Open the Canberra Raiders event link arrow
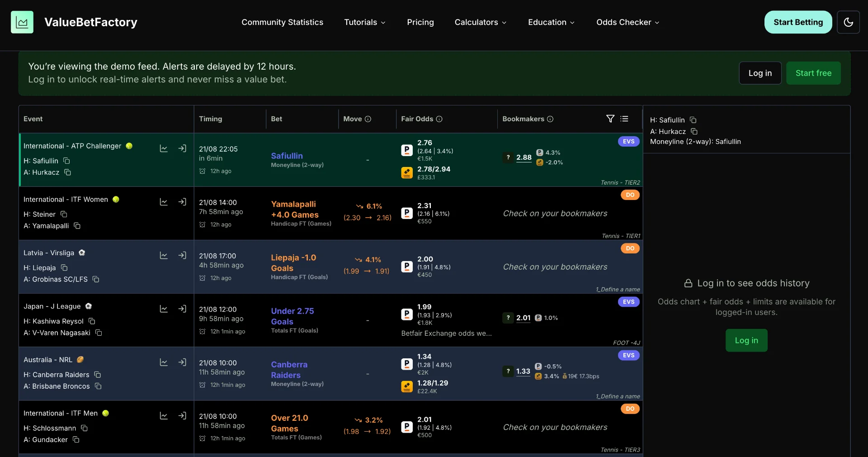 click(182, 362)
